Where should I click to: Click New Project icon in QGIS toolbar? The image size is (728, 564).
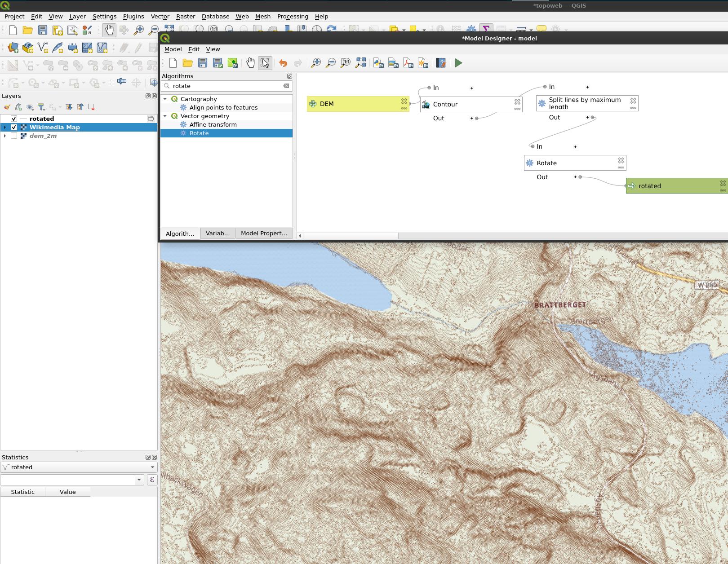coord(13,30)
